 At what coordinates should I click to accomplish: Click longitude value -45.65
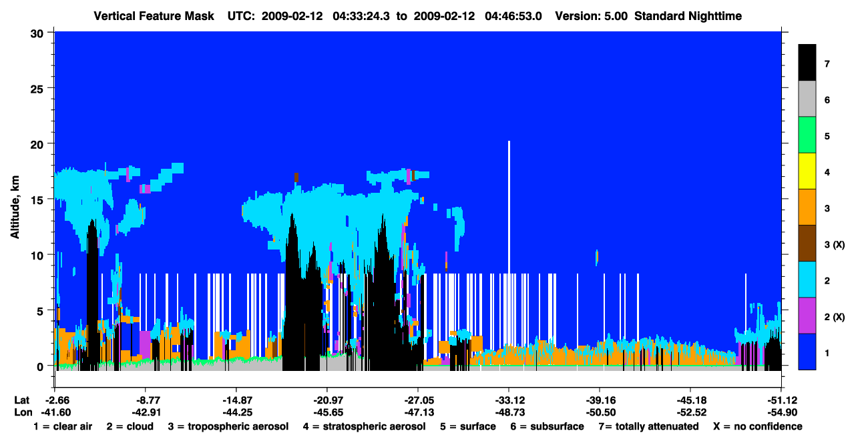click(327, 412)
